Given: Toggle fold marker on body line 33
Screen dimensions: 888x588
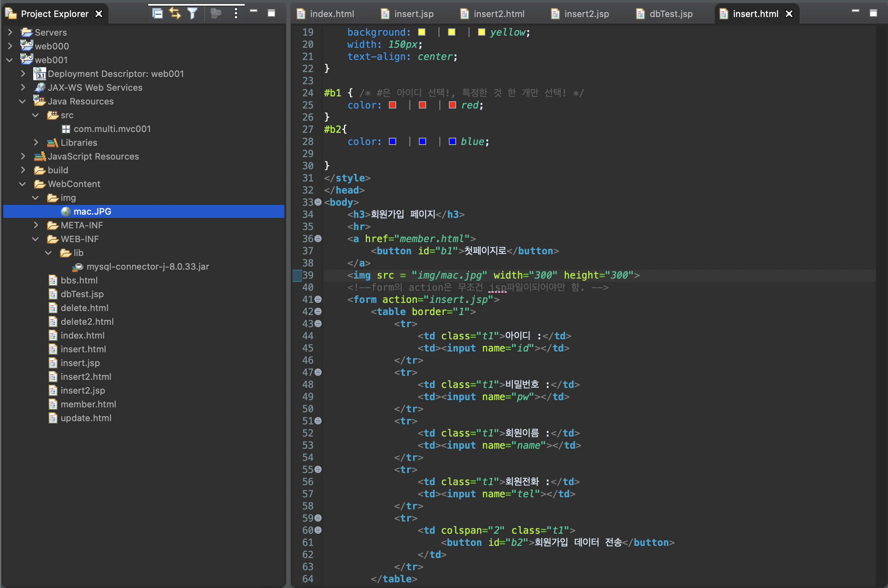Looking at the screenshot, I should point(318,202).
